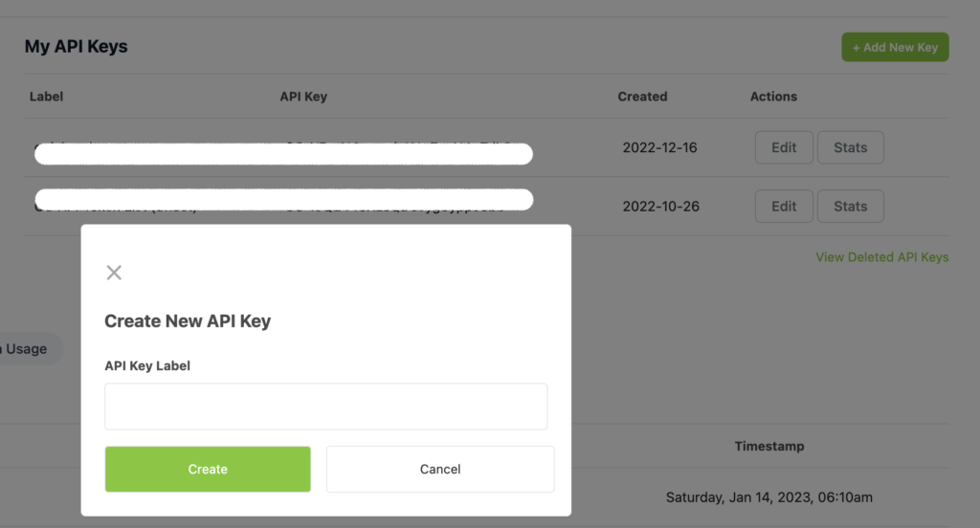980x528 pixels.
Task: Select the partially visible Usage tab
Action: (28, 349)
